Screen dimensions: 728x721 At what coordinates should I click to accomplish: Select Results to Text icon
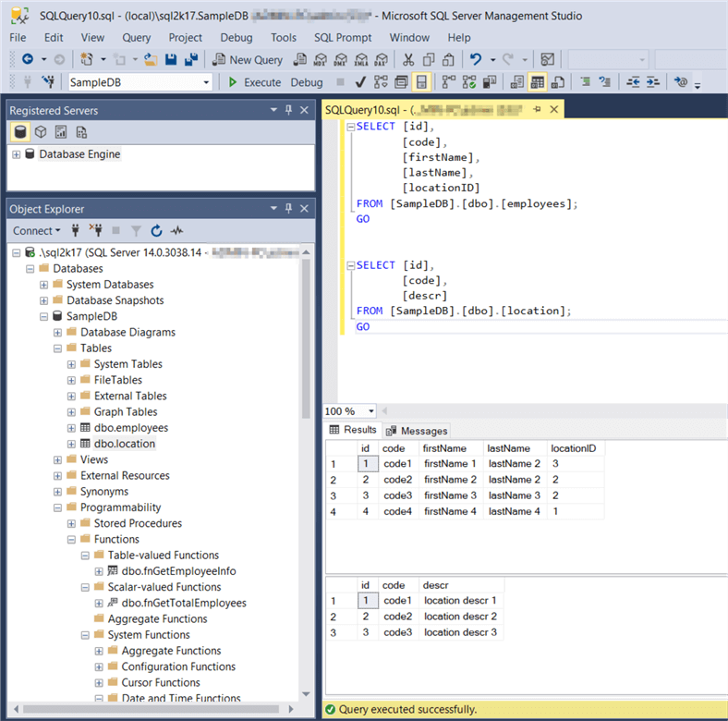click(516, 82)
